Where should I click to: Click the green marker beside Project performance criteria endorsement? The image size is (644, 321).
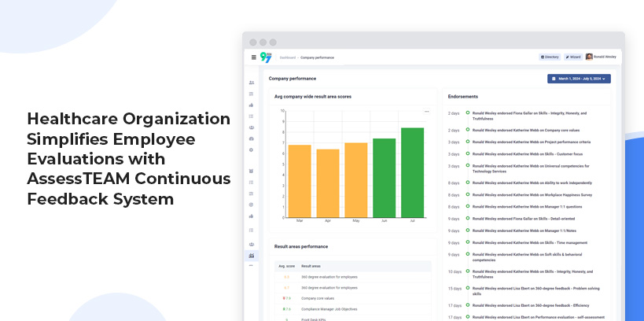[x=467, y=142]
